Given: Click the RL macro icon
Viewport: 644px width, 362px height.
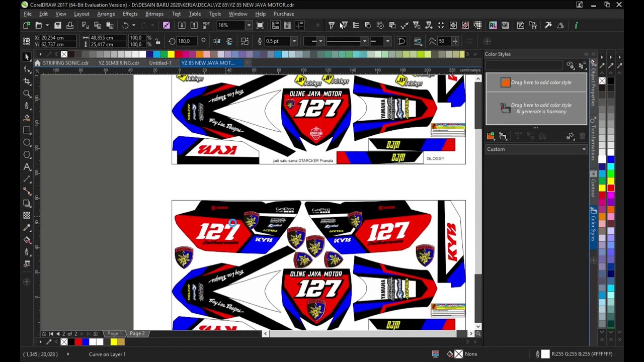Looking at the screenshot, I should 493,25.
